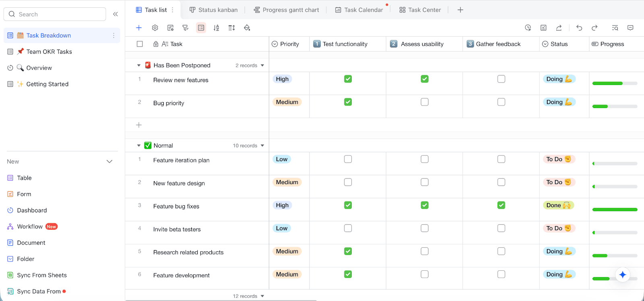Click the Progress column header
The width and height of the screenshot is (644, 301).
[616, 44]
